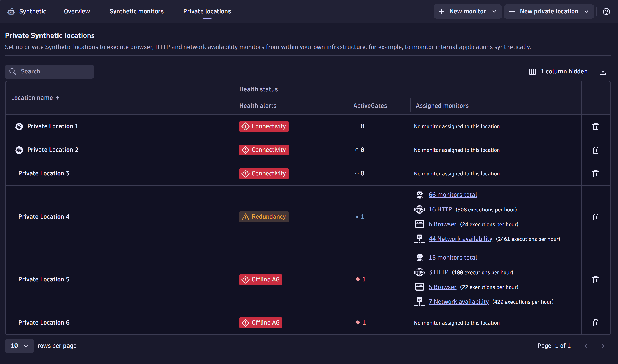Click the HTTP icon in Private Location 4 row

point(420,209)
